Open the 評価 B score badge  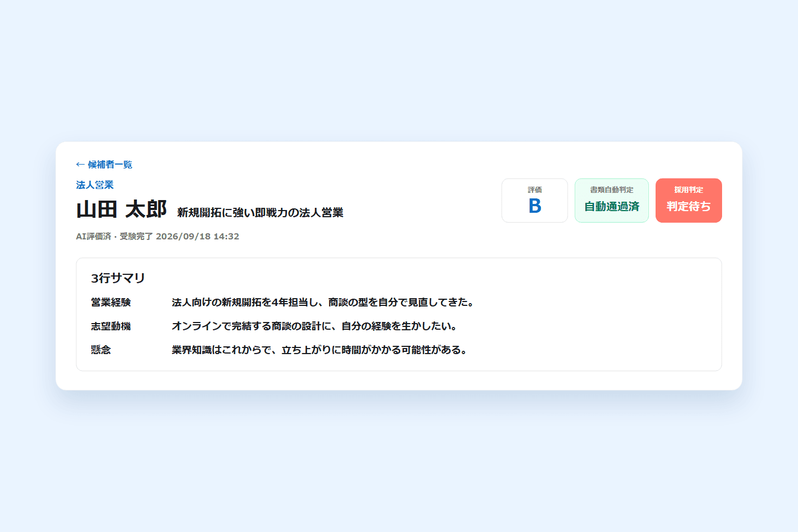point(535,201)
